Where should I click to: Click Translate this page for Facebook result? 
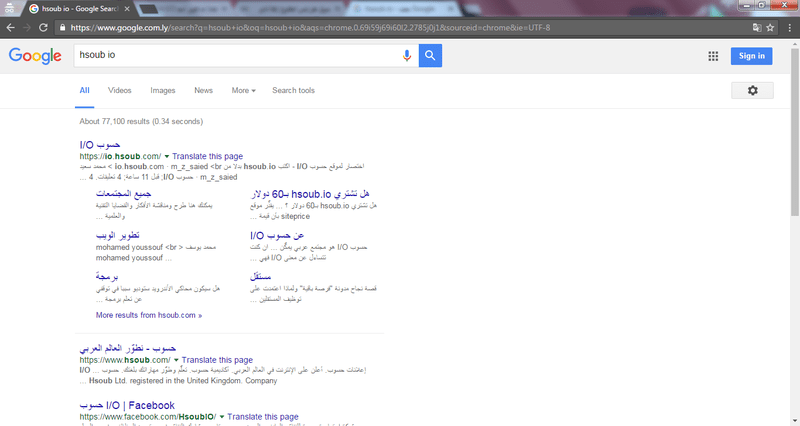pos(263,416)
